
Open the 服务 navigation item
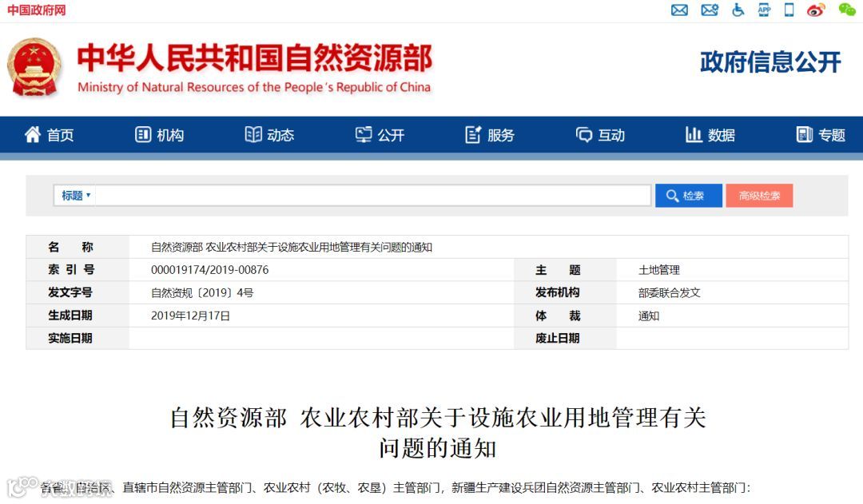coord(501,135)
